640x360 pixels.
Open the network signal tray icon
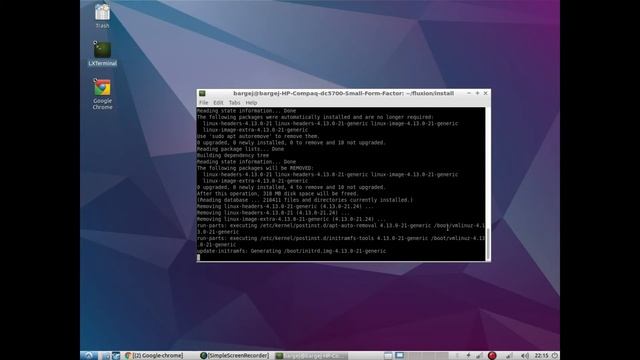click(x=509, y=356)
